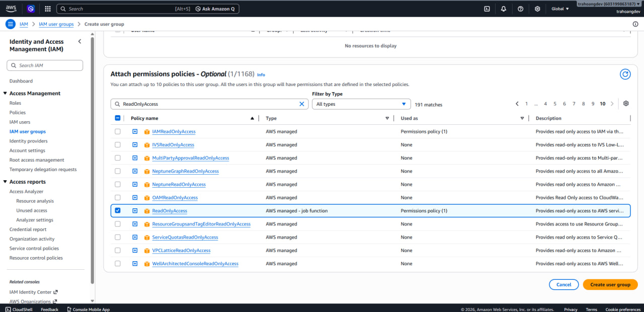Open the Type column filter arrow

pos(387,118)
